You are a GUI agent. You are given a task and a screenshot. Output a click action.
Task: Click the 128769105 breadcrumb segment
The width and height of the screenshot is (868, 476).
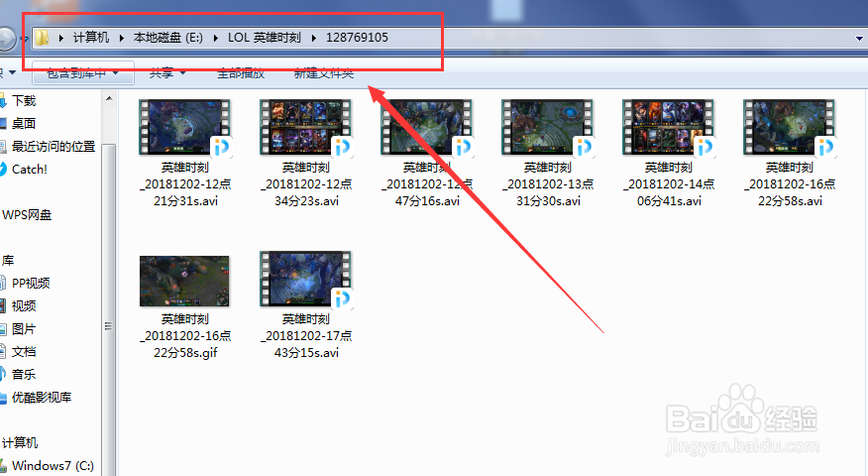click(357, 38)
